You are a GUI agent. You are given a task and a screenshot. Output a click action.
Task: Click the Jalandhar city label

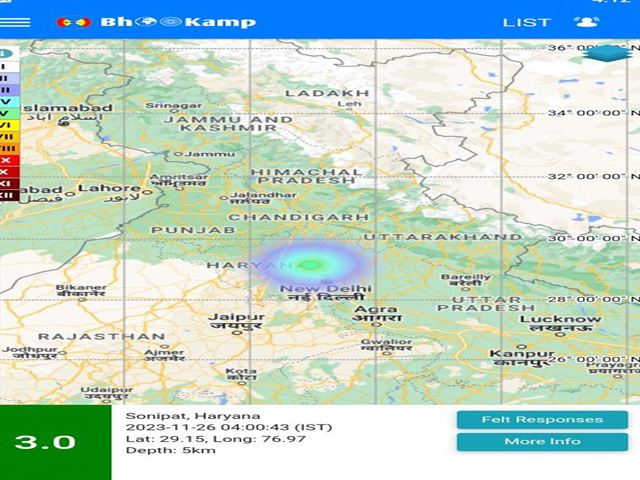(x=263, y=198)
